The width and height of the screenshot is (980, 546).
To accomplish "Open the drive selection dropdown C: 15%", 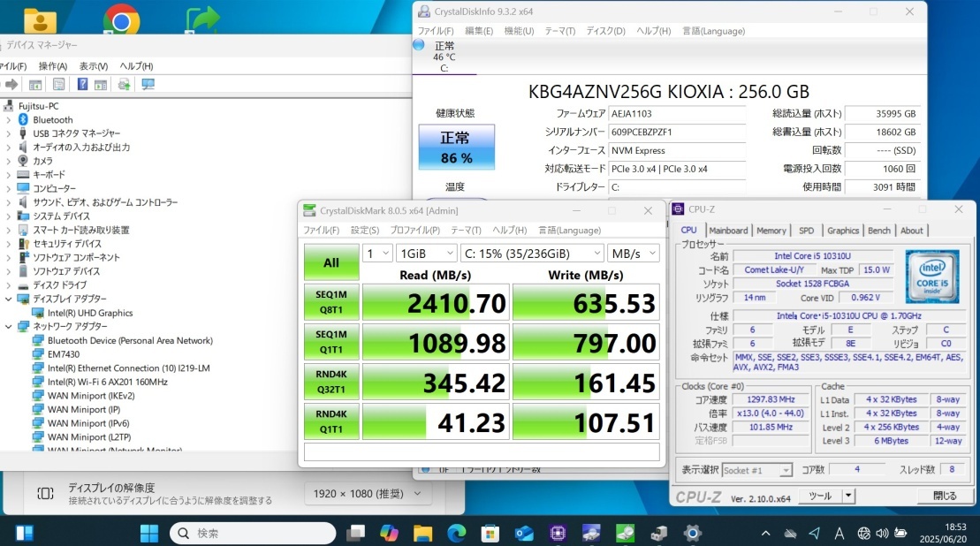I will (533, 253).
